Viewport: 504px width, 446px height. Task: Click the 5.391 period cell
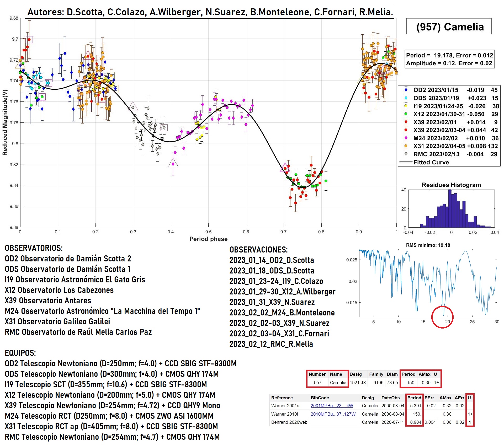pyautogui.click(x=415, y=406)
